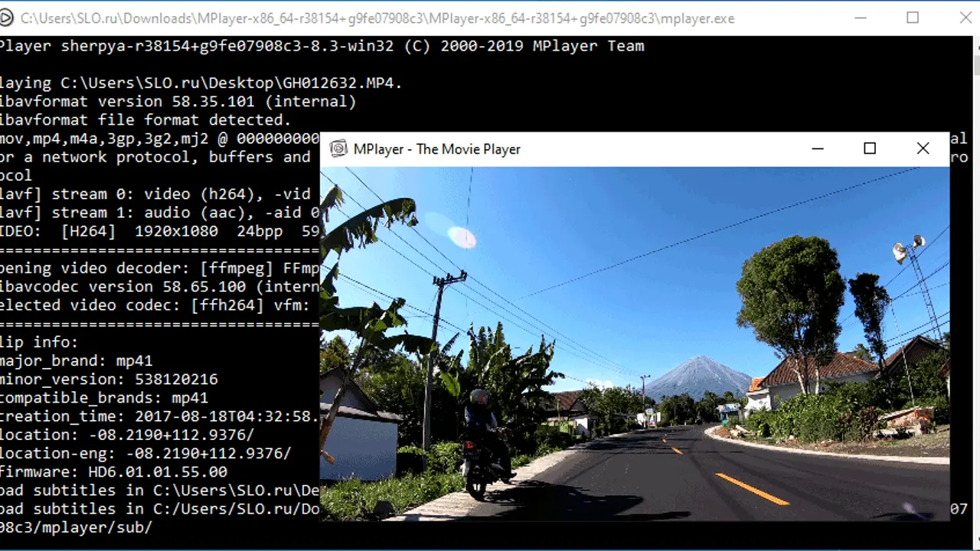The width and height of the screenshot is (980, 551).
Task: Click the creation_time line in console output
Action: point(158,416)
